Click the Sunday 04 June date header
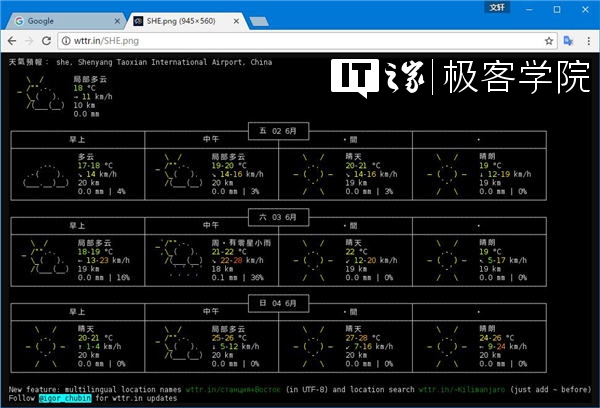This screenshot has height=408, width=600. click(x=278, y=303)
